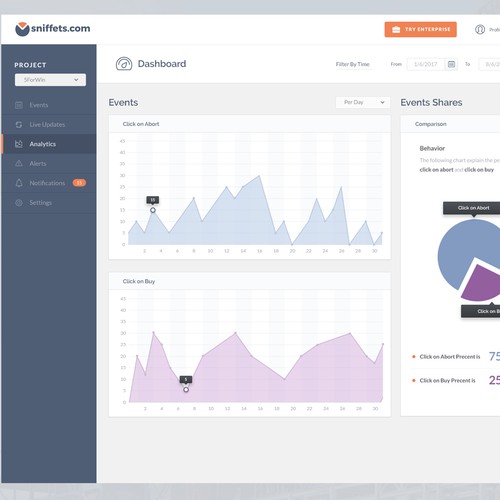Screen dimensions: 500x500
Task: Click the Click on Abort chart title
Action: (141, 124)
